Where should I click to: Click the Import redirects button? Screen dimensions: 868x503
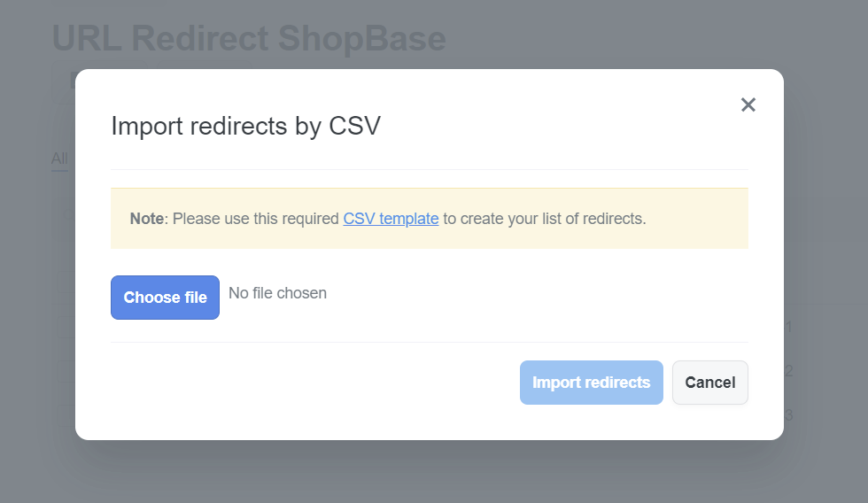click(x=592, y=383)
